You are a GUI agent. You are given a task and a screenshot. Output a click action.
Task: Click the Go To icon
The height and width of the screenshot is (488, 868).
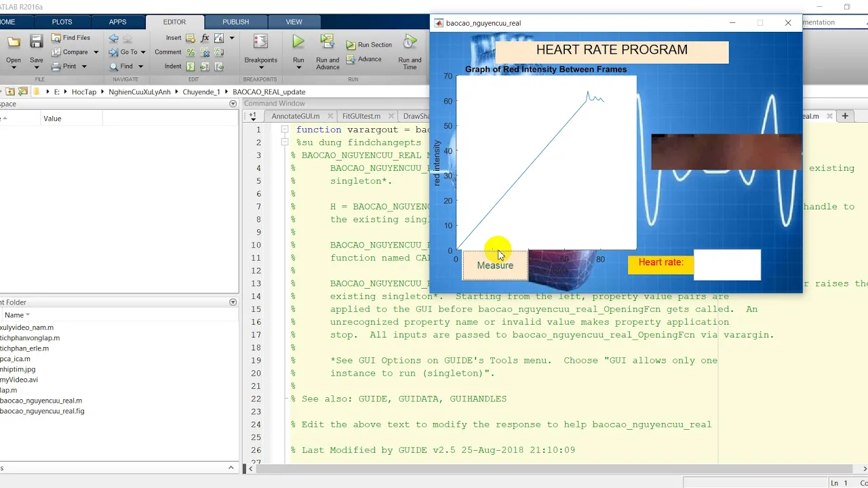click(x=113, y=52)
